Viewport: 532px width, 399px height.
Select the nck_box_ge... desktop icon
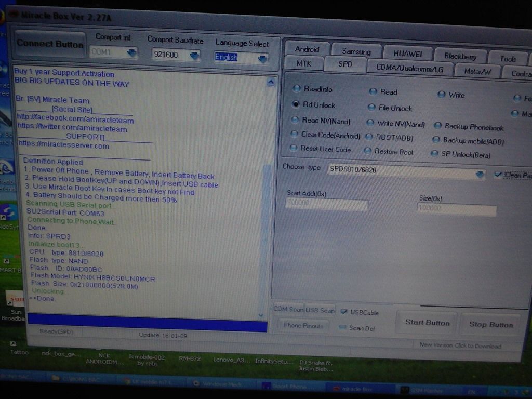[61, 353]
